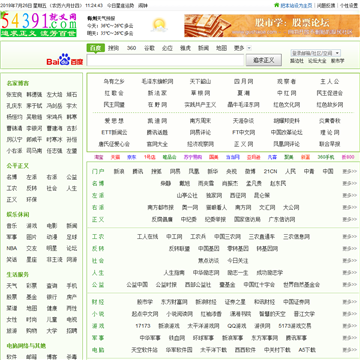Open 招聘 under 生活服务
The image size is (360, 360).
[72, 331]
